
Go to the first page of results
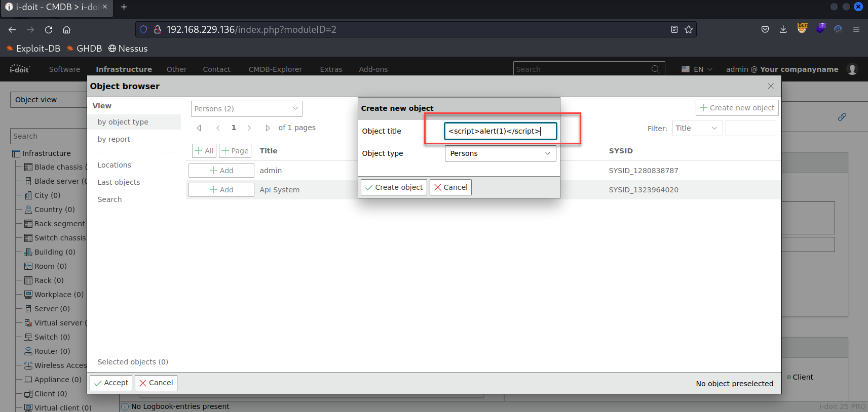tap(199, 128)
